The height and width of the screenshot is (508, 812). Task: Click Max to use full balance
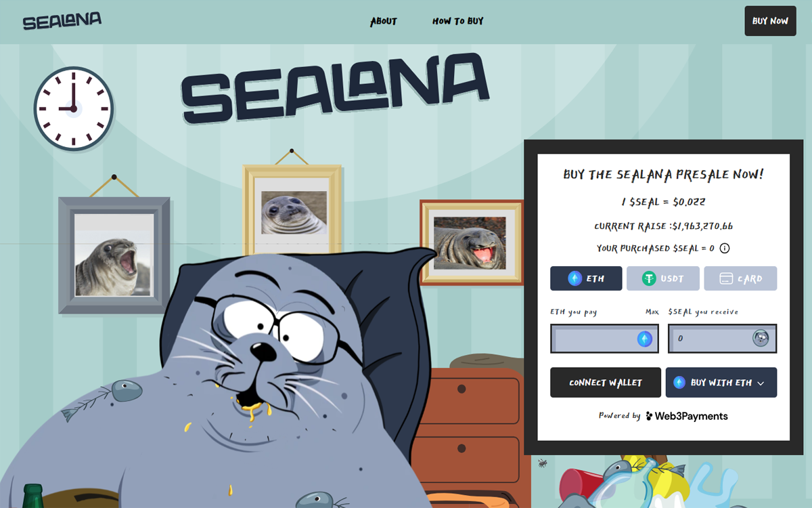click(652, 312)
